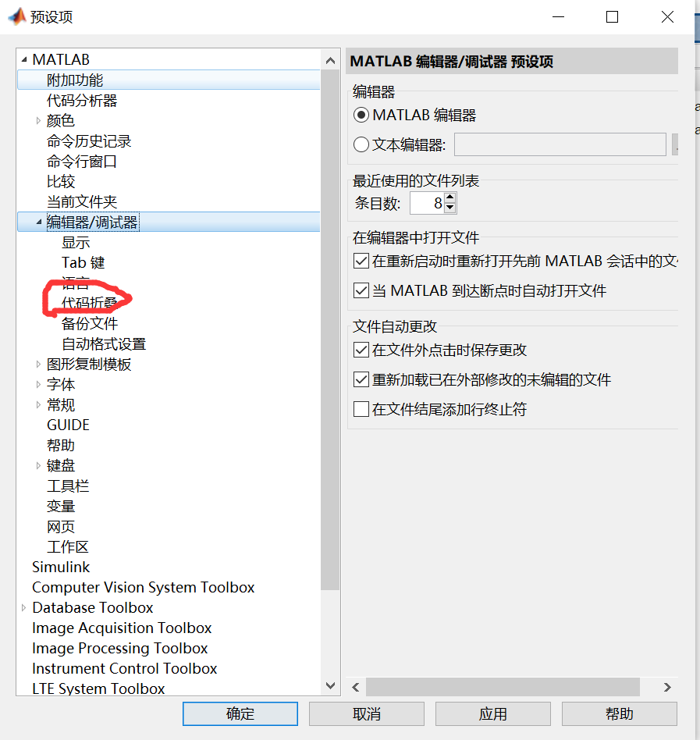Select Instrument Control Toolbox
700x740 pixels.
(x=125, y=669)
